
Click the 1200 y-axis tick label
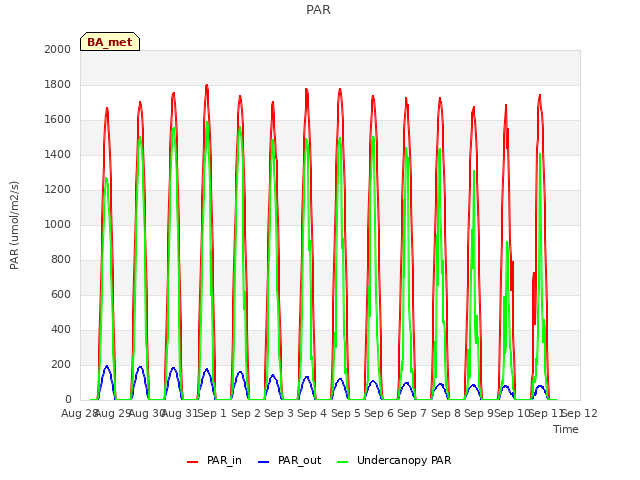pos(58,189)
